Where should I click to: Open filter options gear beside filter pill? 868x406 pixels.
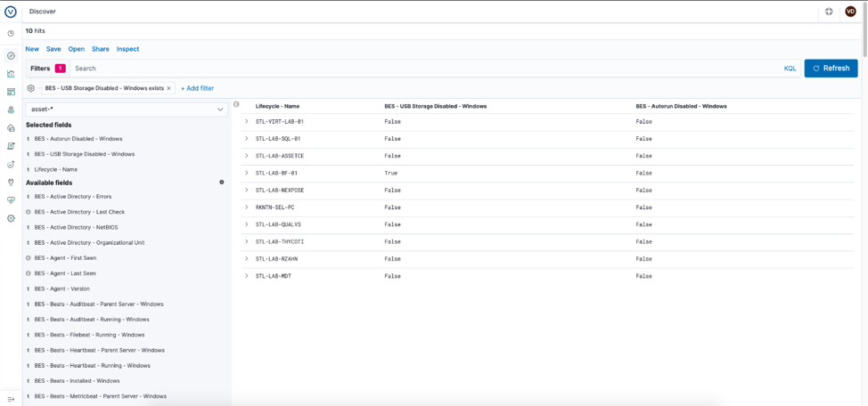tap(31, 88)
